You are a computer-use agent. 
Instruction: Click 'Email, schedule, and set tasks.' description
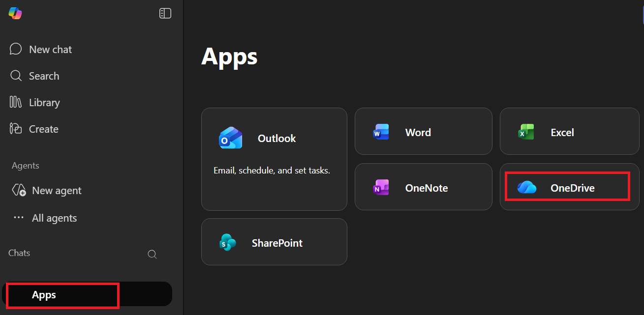pos(272,171)
